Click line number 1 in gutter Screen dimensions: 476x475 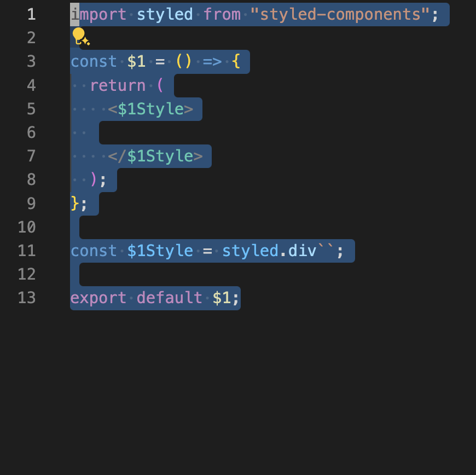coord(32,14)
